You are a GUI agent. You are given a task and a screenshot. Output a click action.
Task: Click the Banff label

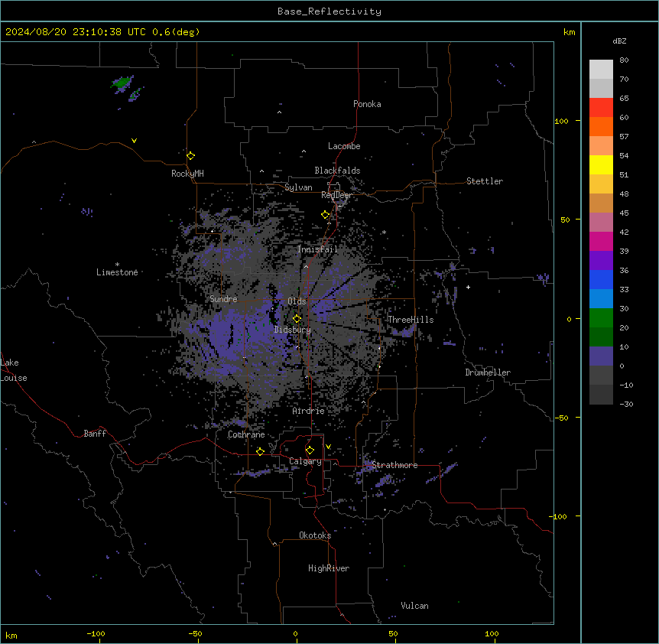95,434
